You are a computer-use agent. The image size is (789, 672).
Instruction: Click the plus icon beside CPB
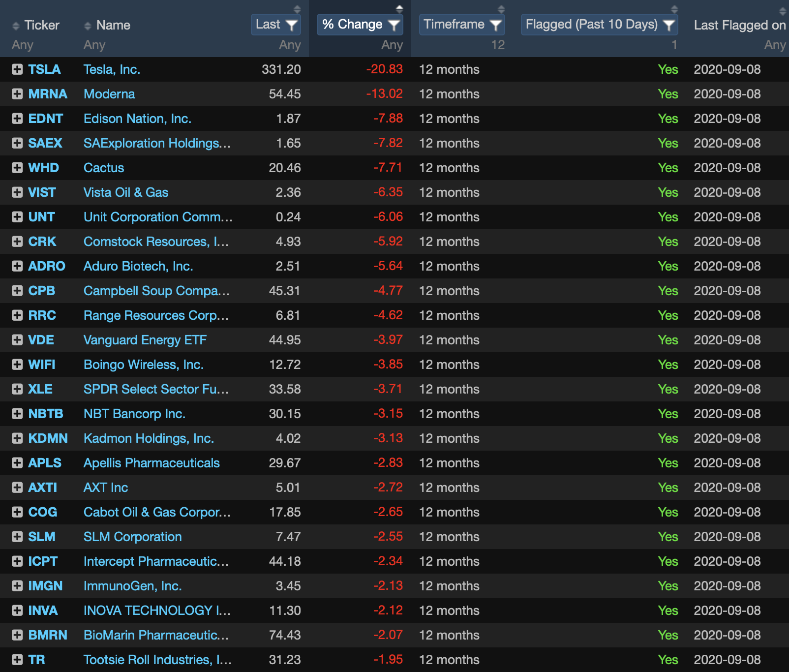click(x=17, y=291)
